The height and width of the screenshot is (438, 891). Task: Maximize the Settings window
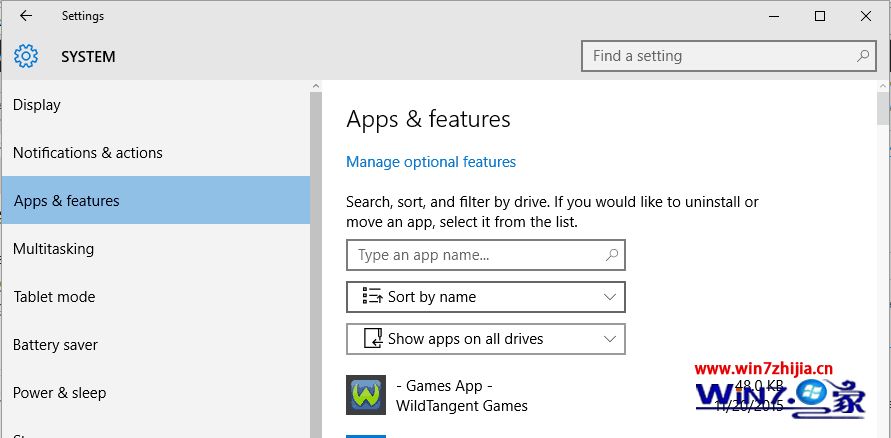click(819, 16)
